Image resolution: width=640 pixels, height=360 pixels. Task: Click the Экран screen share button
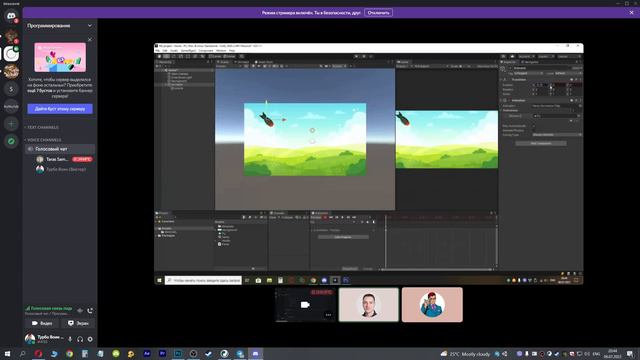click(x=78, y=323)
